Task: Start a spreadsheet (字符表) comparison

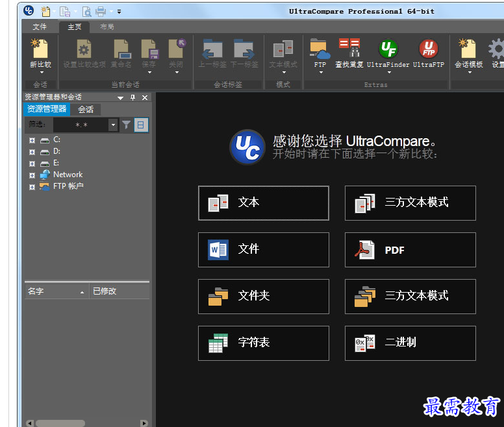Action: pyautogui.click(x=264, y=343)
